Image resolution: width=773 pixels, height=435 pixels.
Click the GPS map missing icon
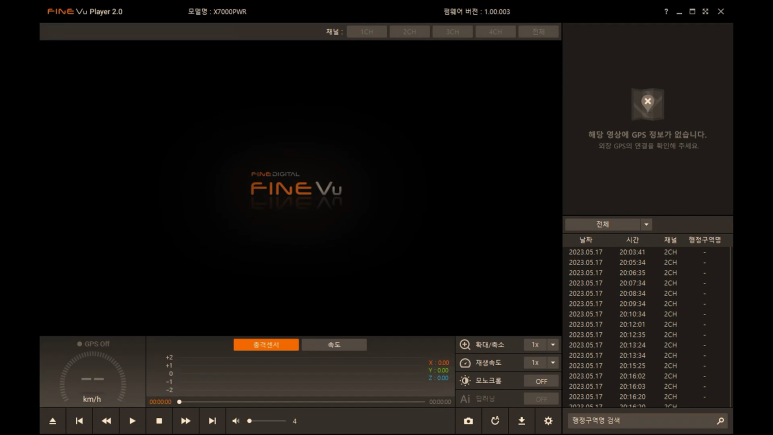click(x=647, y=104)
